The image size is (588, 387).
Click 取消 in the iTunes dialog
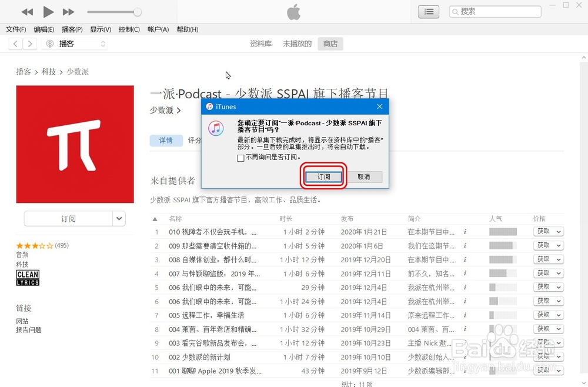click(x=363, y=176)
